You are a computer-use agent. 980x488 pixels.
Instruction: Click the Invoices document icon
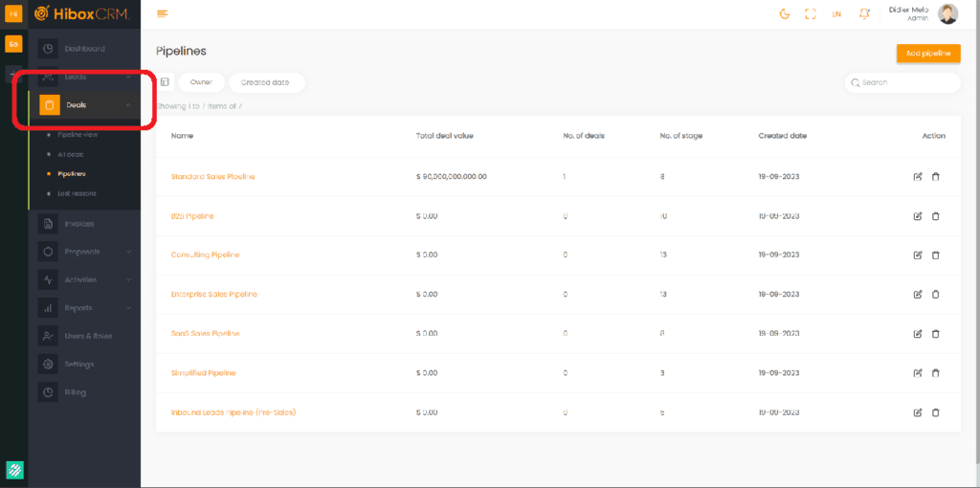(x=48, y=224)
